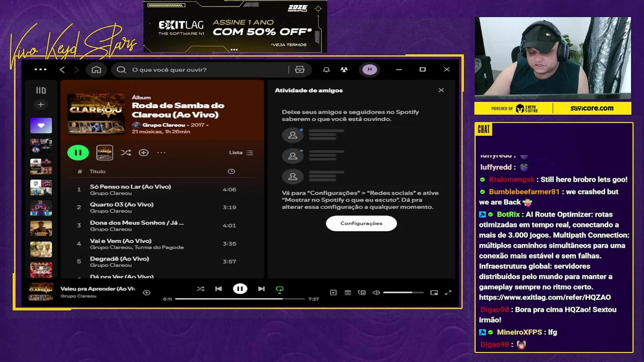
Task: Click the 'Configurações' button
Action: [361, 223]
